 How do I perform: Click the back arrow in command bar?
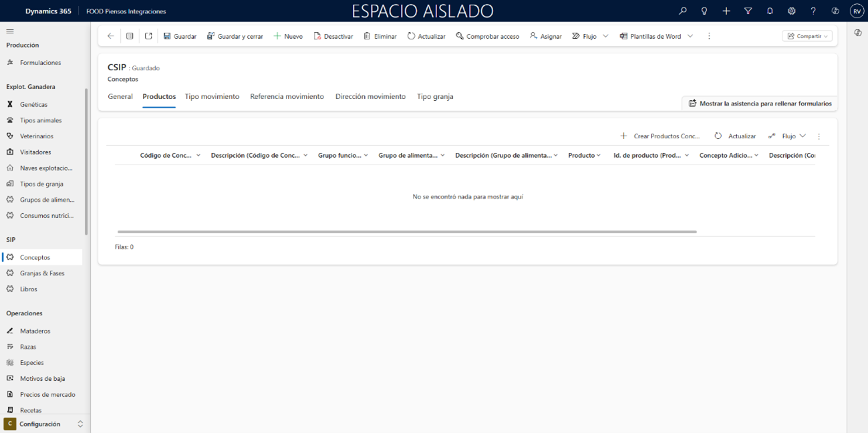[111, 36]
